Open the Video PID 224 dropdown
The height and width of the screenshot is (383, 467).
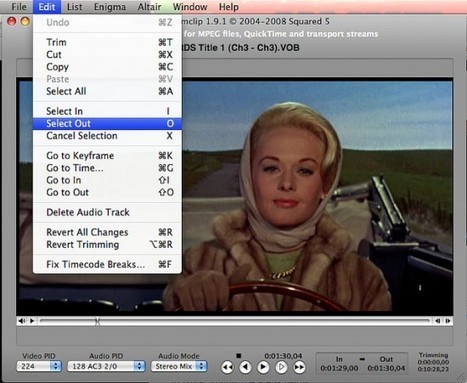[x=39, y=366]
